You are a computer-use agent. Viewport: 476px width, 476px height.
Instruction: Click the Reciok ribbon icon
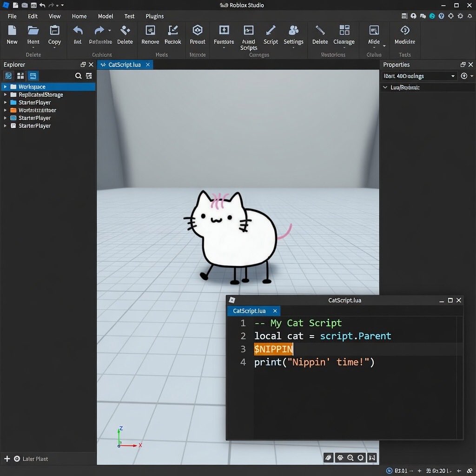pos(173,30)
